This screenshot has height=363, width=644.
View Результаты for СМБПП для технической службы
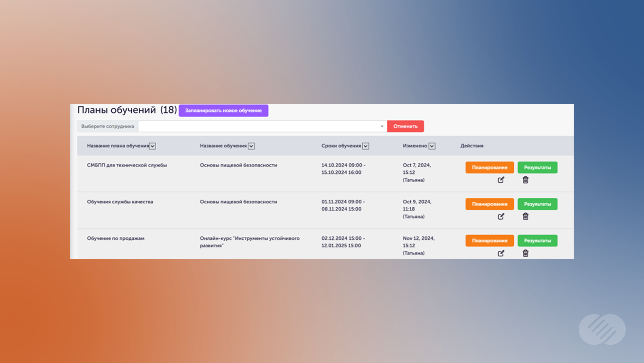click(x=537, y=167)
